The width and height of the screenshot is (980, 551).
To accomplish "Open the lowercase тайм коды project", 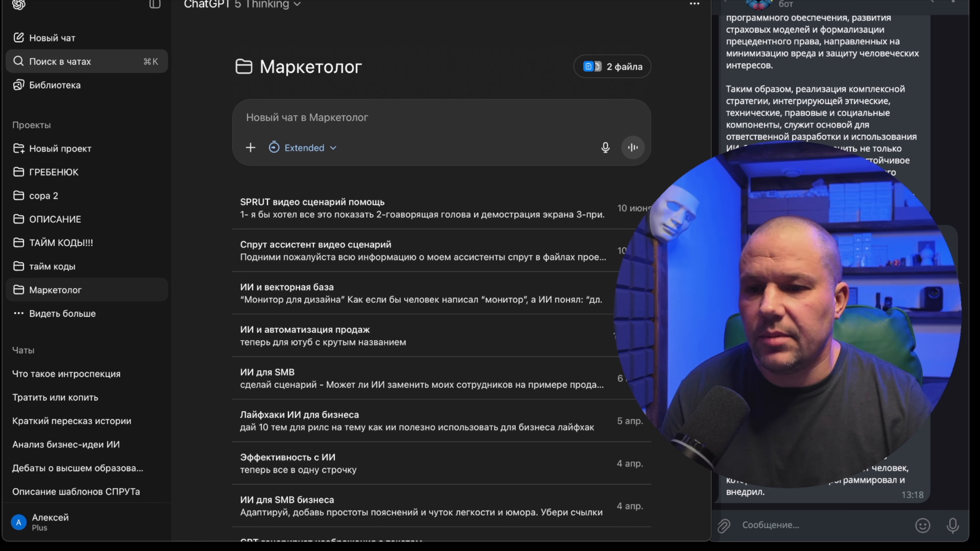I will pos(87,266).
